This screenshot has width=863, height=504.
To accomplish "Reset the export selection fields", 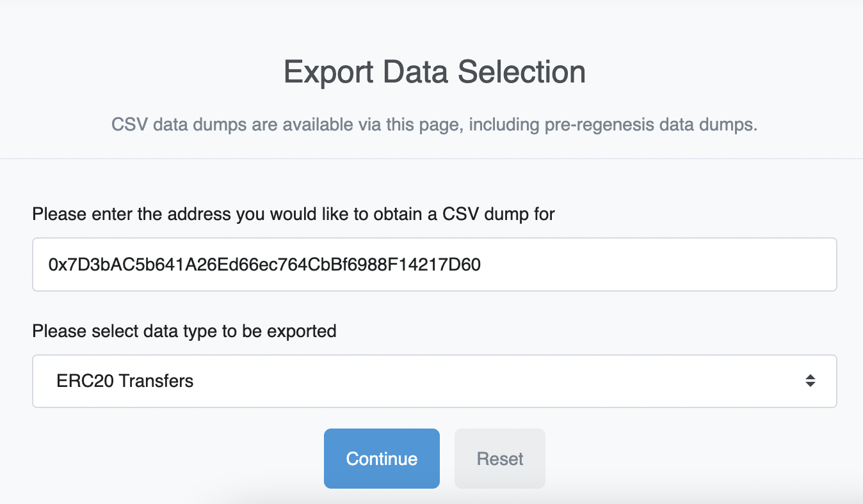I will pos(499,458).
